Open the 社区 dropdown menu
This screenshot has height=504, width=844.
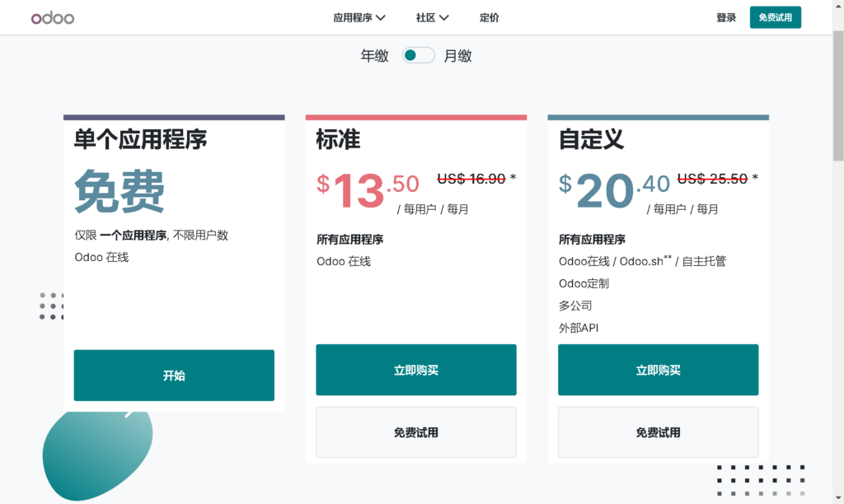point(432,18)
